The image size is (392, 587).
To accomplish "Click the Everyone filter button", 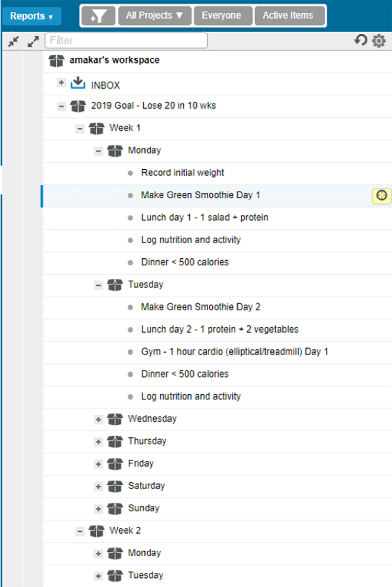I will [x=221, y=16].
